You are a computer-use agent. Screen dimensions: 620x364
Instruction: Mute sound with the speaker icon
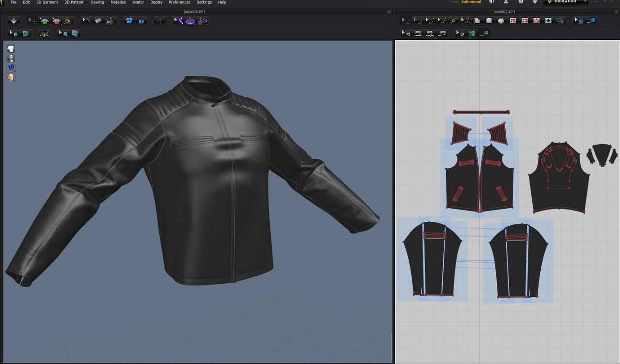coord(491,2)
